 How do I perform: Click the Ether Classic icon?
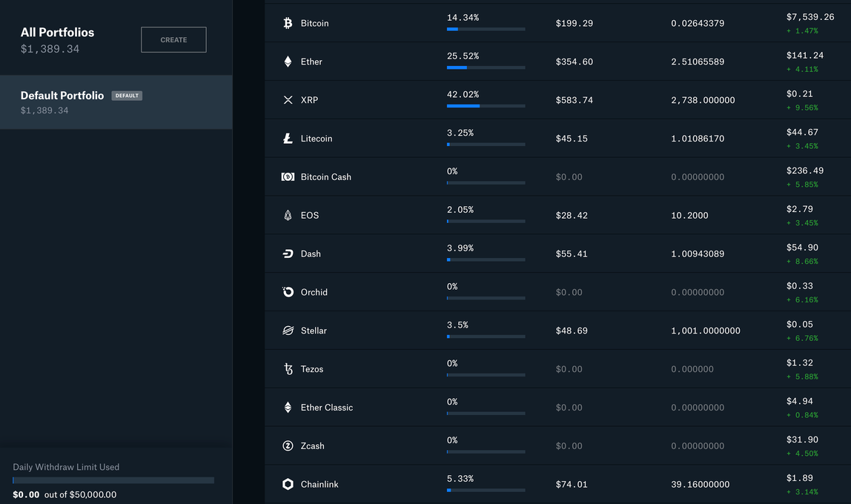click(x=288, y=408)
